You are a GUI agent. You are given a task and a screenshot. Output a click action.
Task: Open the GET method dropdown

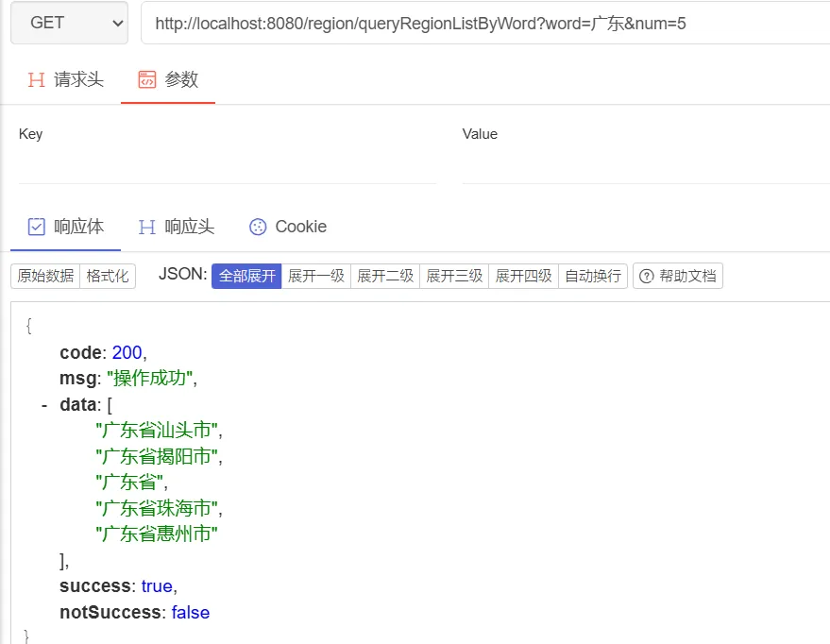(68, 24)
